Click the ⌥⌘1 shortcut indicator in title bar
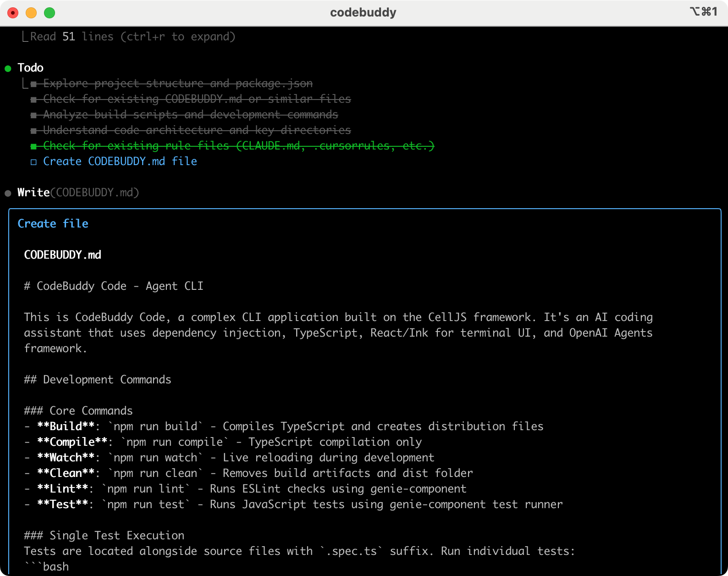Viewport: 728px width, 576px height. click(x=704, y=11)
